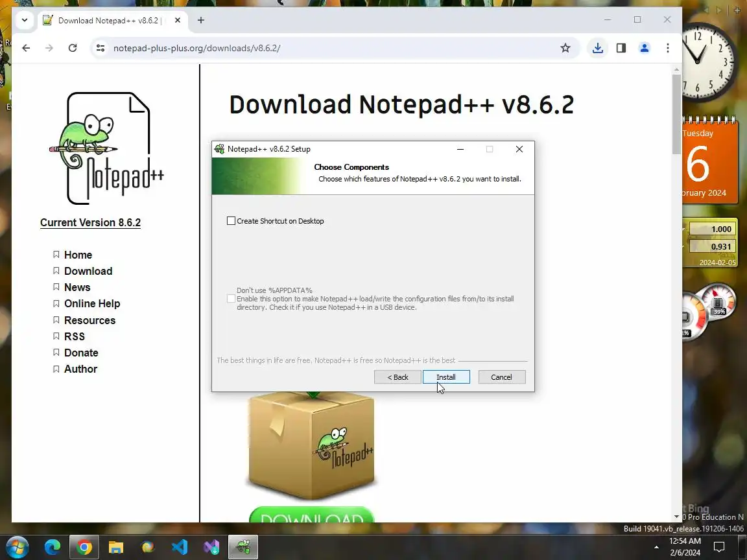Screen dimensions: 747x560
Task: Show hidden system tray icons
Action: pos(656,547)
